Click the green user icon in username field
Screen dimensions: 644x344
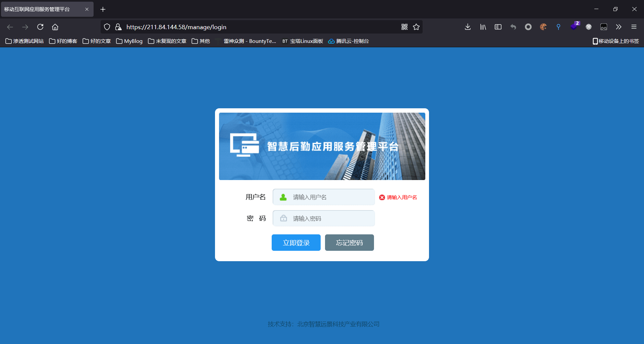283,197
